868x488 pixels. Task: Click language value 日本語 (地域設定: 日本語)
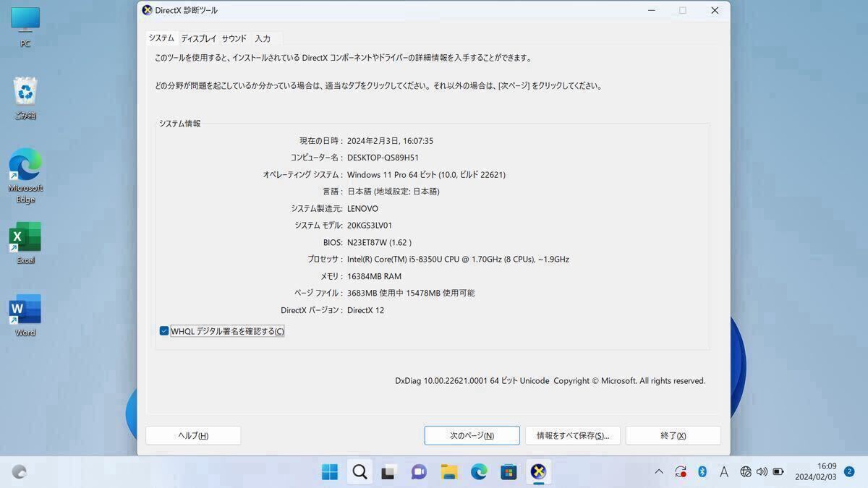coord(393,192)
